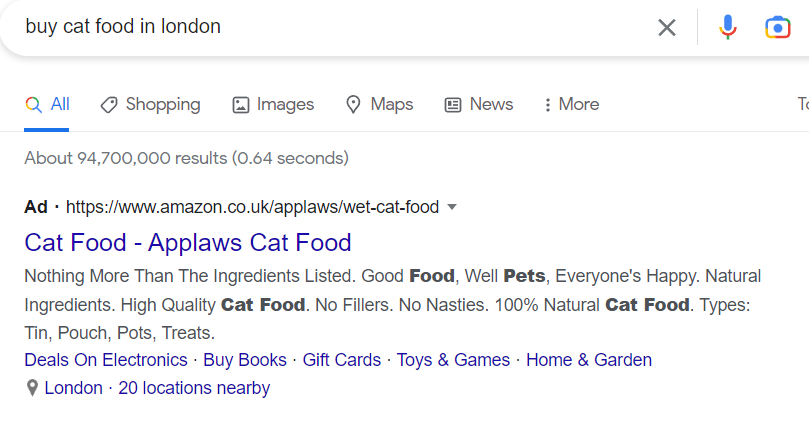Click the Shopping tag icon
Image resolution: width=809 pixels, height=433 pixels.
tap(109, 105)
